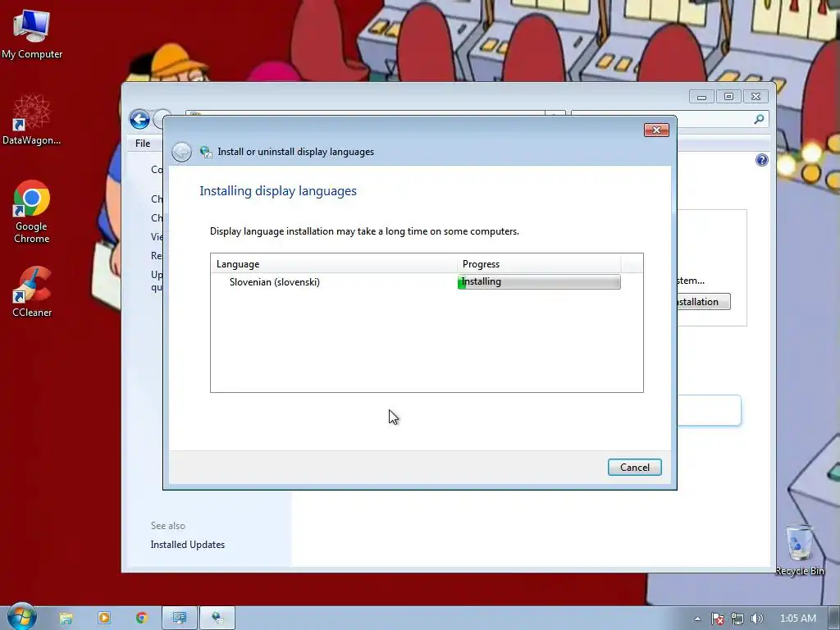Screen dimensions: 840x630
Task: Switch to Control Panel taskbar window
Action: point(180,619)
